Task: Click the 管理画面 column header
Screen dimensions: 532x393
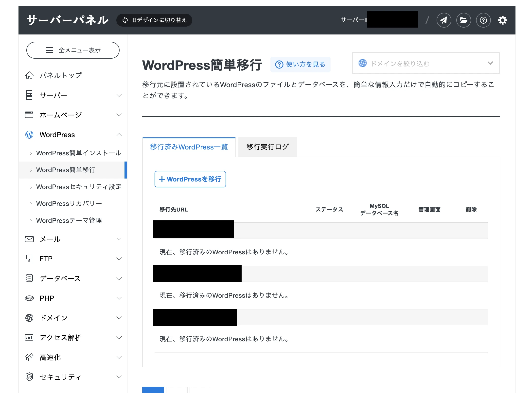Action: click(429, 210)
